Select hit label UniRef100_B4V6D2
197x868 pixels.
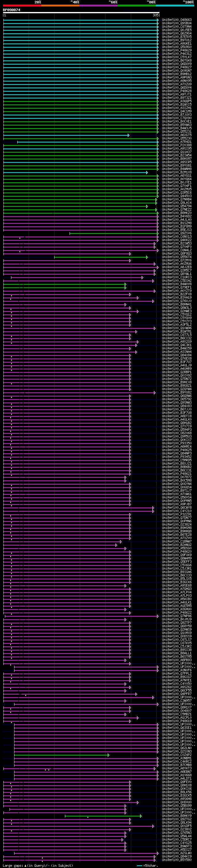pos(177,216)
